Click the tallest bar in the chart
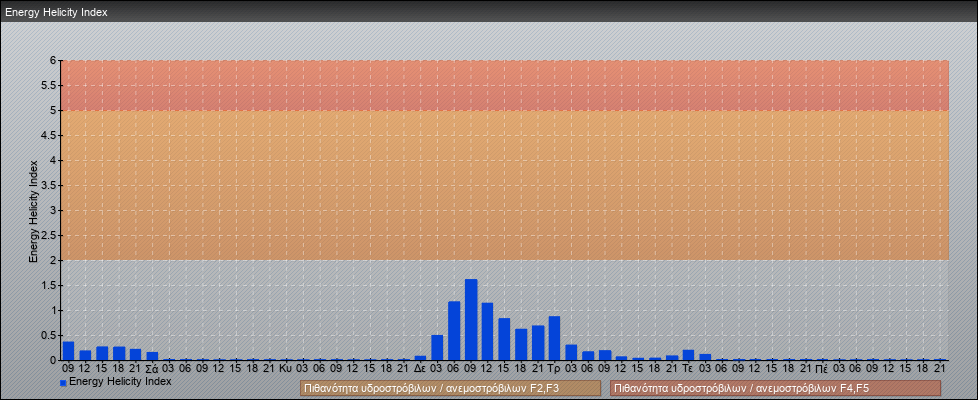Viewport: 978px width, 400px height. 471,320
